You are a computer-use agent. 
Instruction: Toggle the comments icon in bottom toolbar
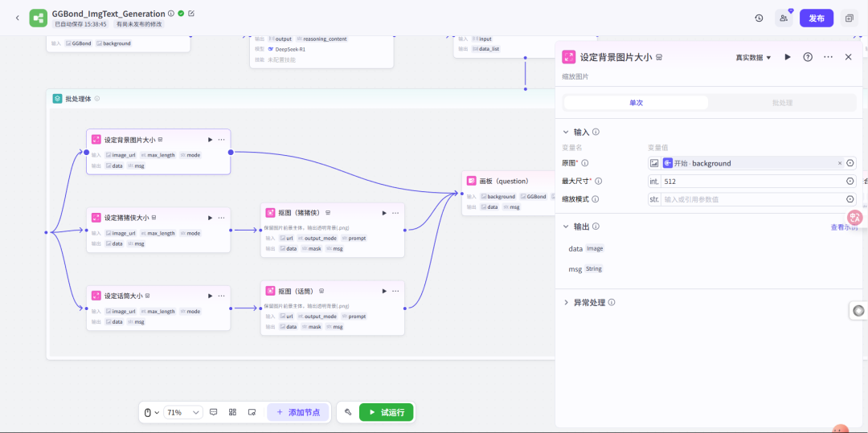[214, 412]
